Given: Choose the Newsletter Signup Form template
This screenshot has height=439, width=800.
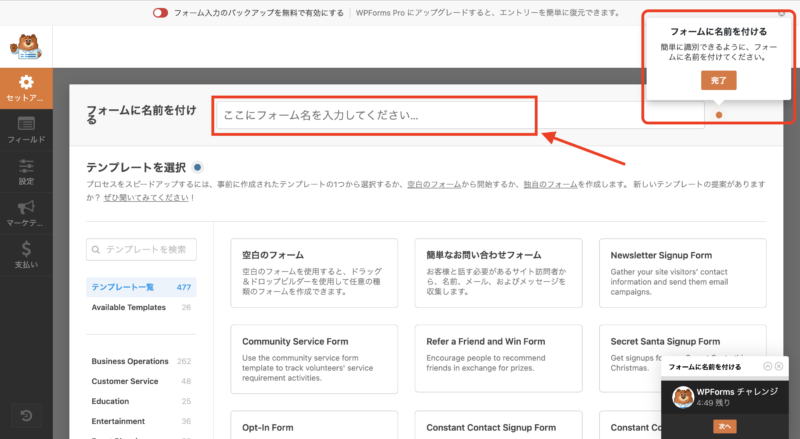Looking at the screenshot, I should (x=683, y=273).
